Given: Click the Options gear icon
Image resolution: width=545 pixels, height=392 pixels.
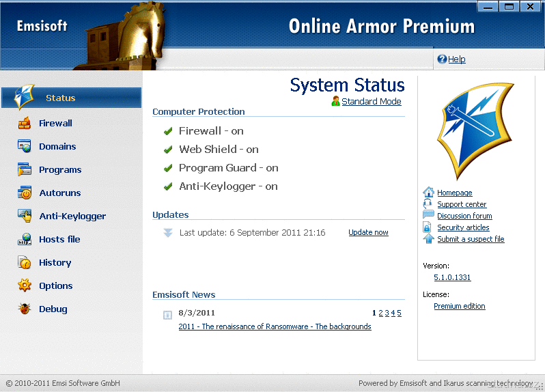Looking at the screenshot, I should coord(25,286).
